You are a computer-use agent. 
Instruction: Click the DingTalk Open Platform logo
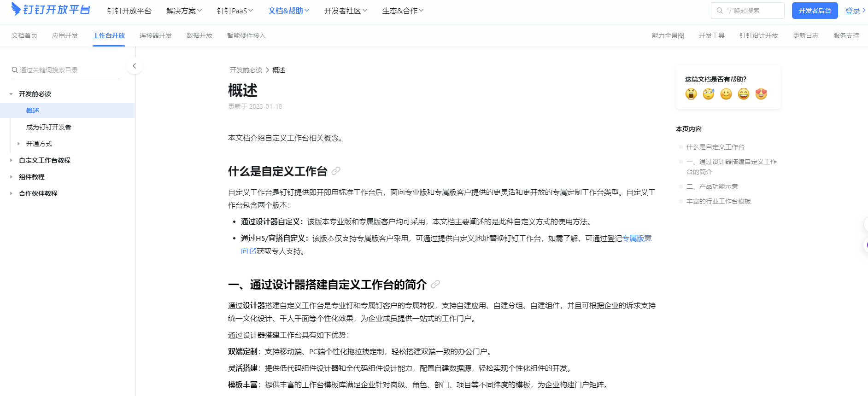pyautogui.click(x=50, y=9)
